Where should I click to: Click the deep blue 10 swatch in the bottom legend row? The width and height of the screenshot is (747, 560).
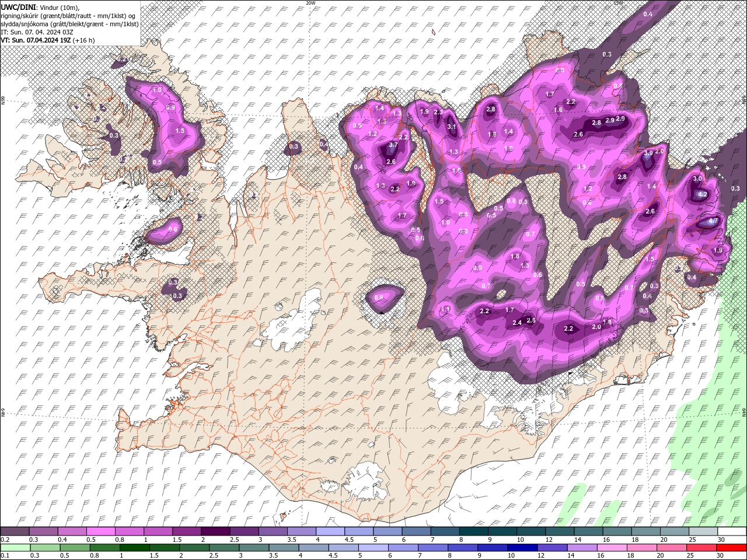(x=522, y=548)
